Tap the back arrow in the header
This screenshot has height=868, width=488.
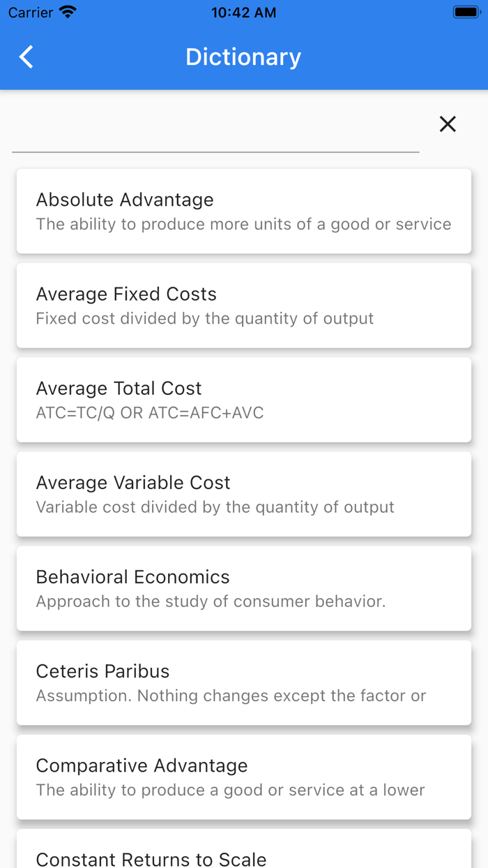26,57
